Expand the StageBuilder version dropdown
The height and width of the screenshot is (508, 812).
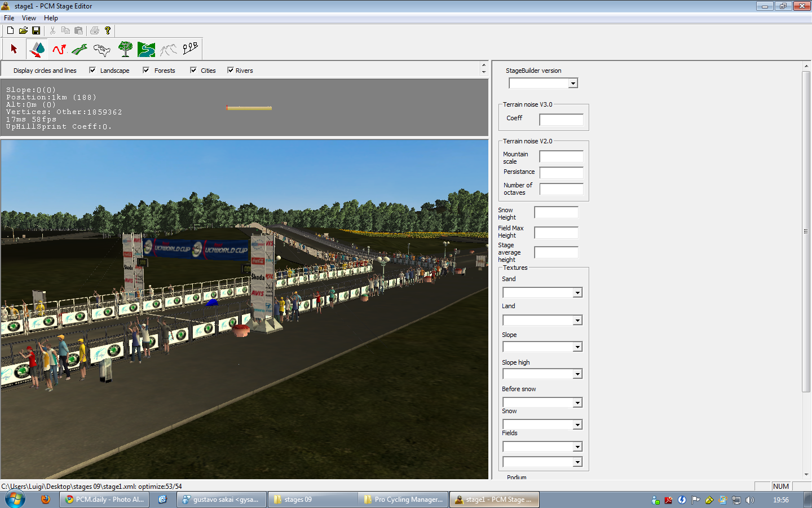573,84
